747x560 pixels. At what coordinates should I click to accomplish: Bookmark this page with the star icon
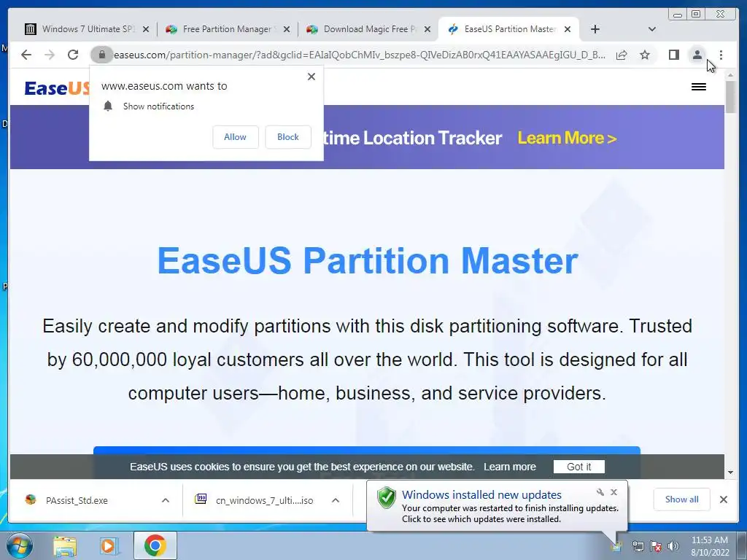[x=645, y=55]
